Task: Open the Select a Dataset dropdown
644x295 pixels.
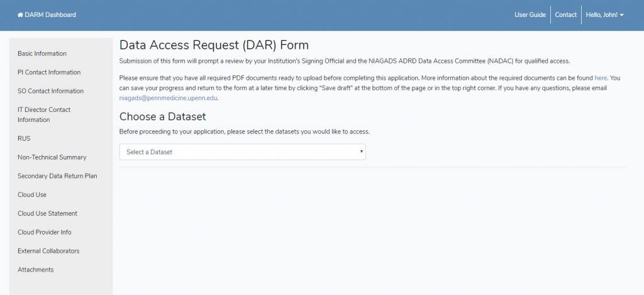Action: [x=242, y=152]
